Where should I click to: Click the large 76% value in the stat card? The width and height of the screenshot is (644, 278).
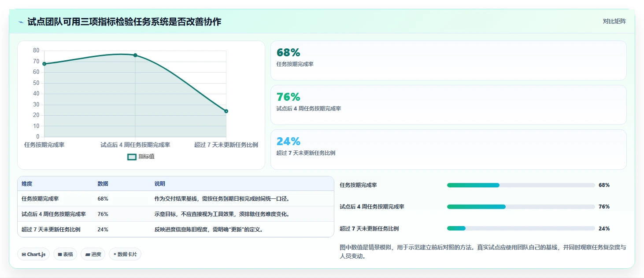click(288, 97)
